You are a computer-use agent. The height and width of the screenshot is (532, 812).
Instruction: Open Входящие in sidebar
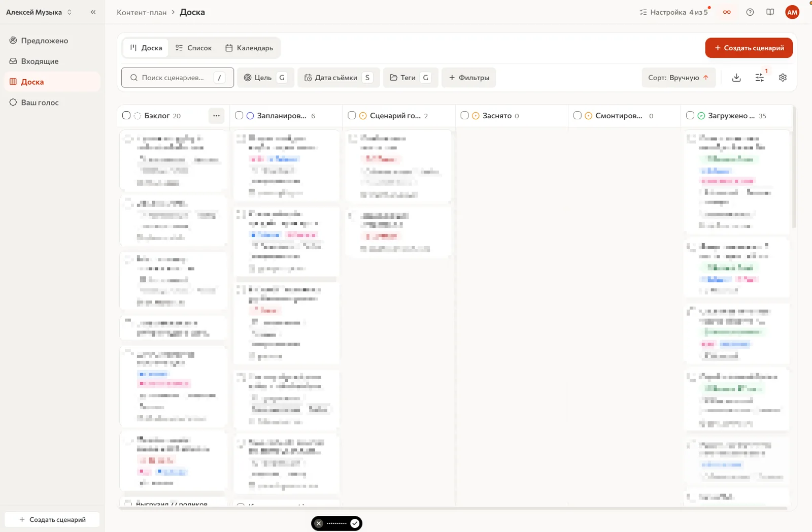point(52,61)
